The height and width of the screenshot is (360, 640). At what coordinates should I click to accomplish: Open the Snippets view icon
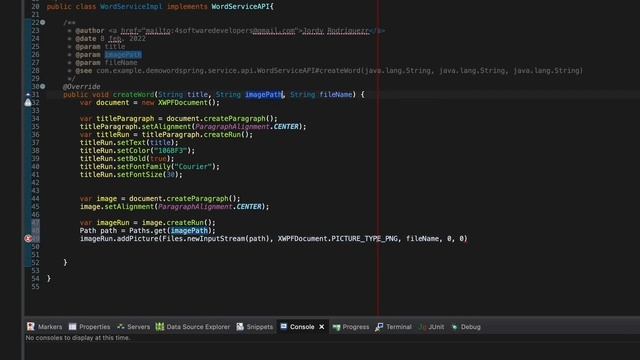point(240,327)
